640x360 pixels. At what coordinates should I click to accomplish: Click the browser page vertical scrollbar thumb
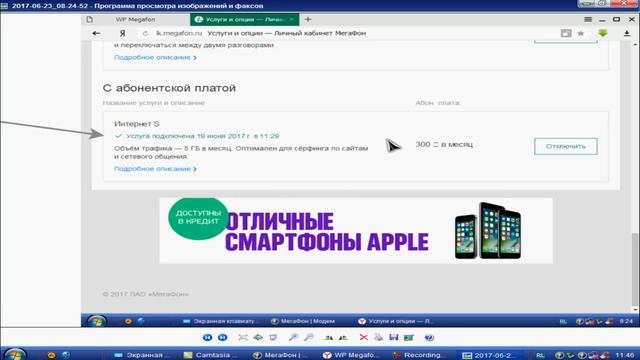point(634,269)
